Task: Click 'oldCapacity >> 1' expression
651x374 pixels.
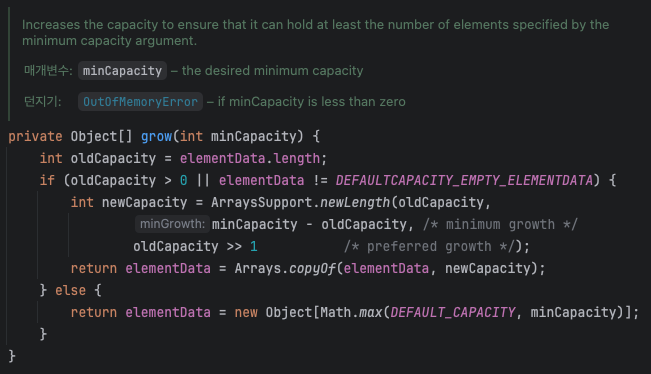Action: [x=195, y=247]
